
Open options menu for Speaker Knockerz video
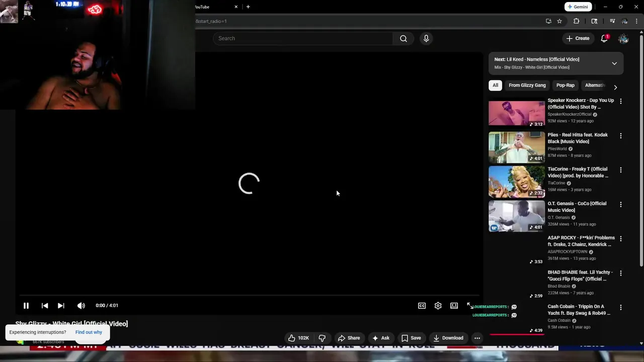620,101
